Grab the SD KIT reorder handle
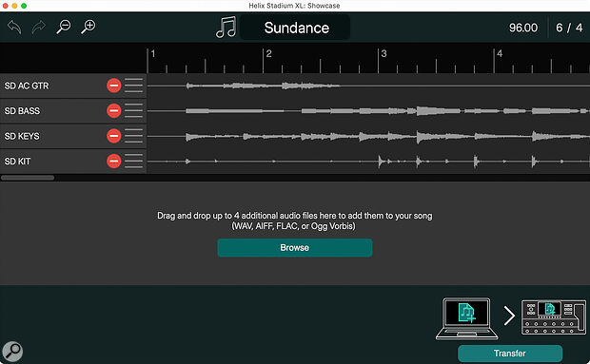Viewport: 590px width, 364px height. pos(133,162)
